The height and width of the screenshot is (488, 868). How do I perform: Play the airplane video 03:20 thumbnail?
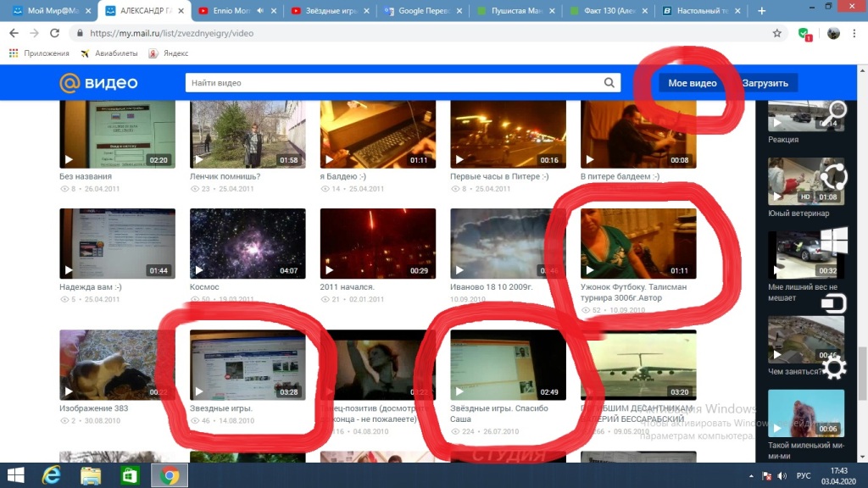[x=638, y=365]
